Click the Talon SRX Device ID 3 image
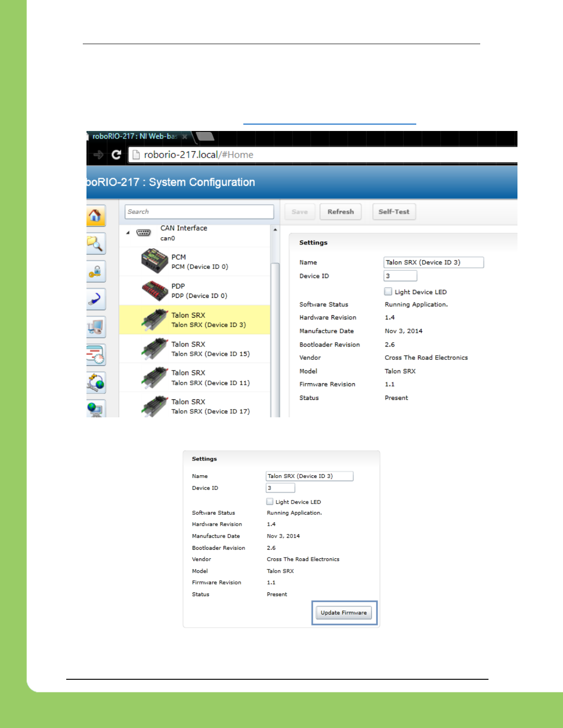Viewport: 563px width, 728px height. coord(155,319)
